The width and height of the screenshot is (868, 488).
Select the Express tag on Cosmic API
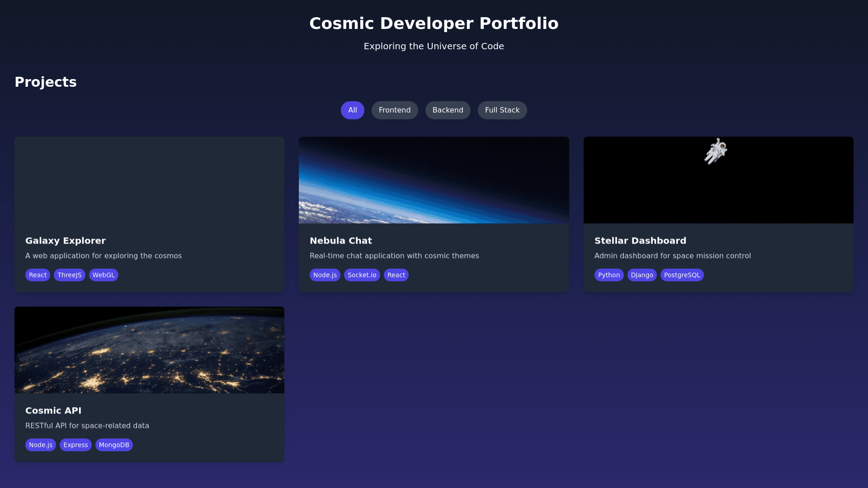[75, 445]
